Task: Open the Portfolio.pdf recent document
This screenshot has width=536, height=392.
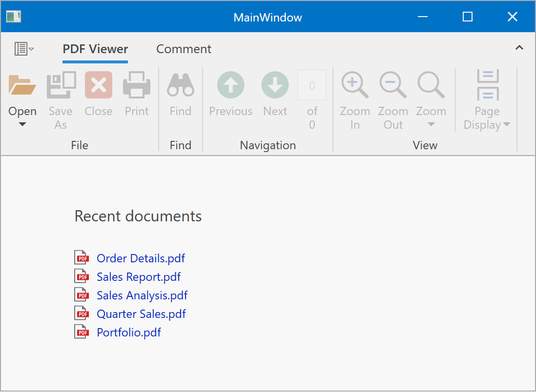Action: [129, 333]
